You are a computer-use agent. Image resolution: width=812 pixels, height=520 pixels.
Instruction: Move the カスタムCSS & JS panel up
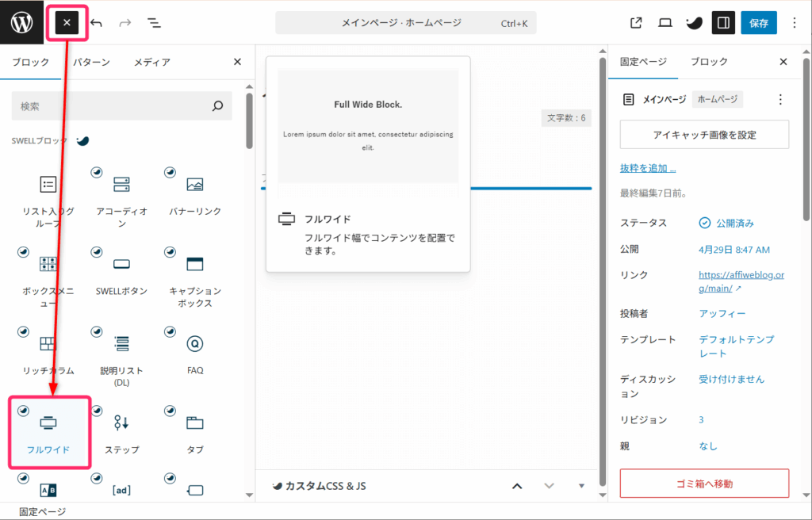(517, 486)
